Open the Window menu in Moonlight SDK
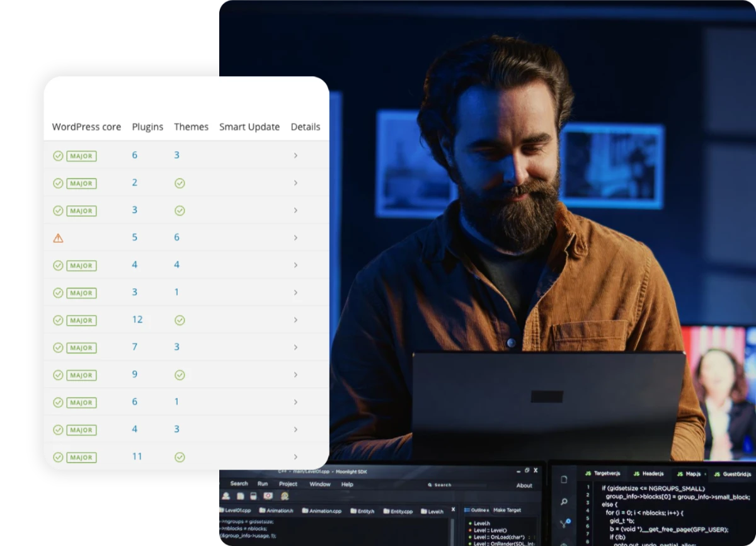Image resolution: width=756 pixels, height=546 pixels. (x=320, y=484)
